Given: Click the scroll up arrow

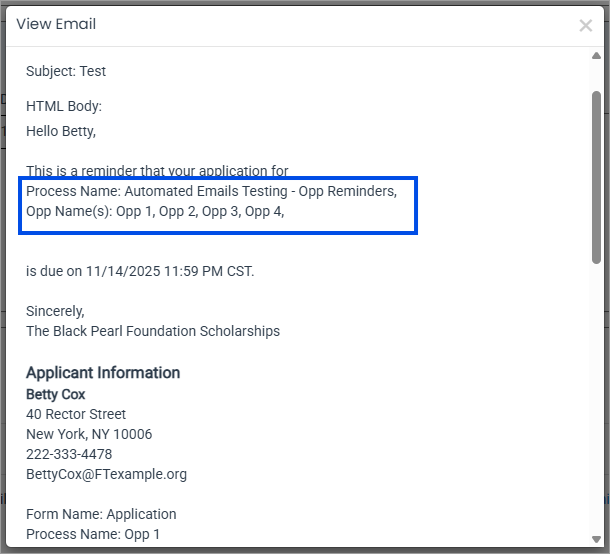Looking at the screenshot, I should point(596,56).
